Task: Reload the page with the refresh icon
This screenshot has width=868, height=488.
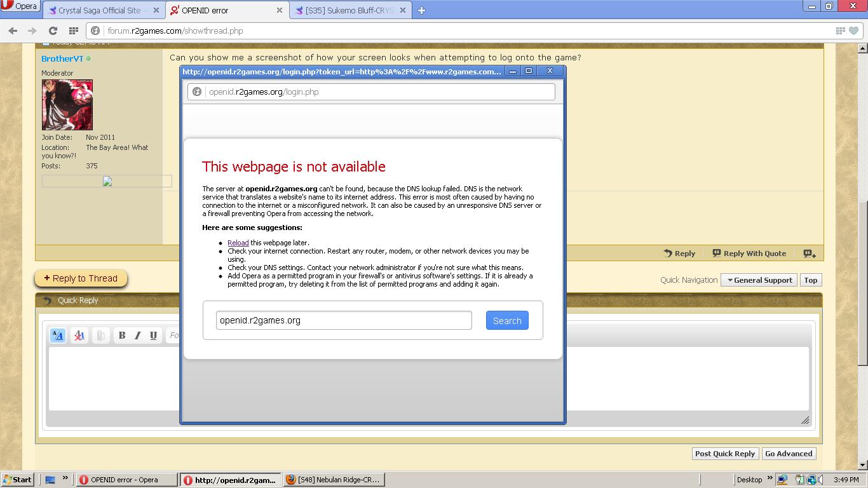Action: (53, 30)
